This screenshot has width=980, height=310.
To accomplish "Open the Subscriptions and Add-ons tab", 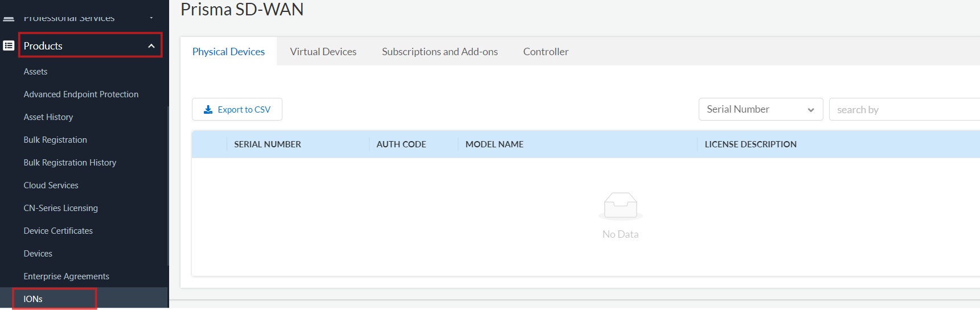I will click(x=440, y=52).
